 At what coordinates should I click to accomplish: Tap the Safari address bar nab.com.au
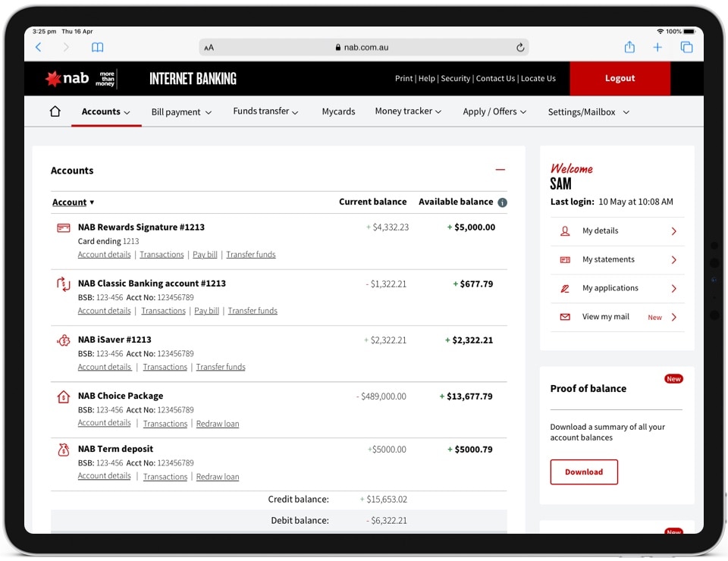(x=364, y=47)
